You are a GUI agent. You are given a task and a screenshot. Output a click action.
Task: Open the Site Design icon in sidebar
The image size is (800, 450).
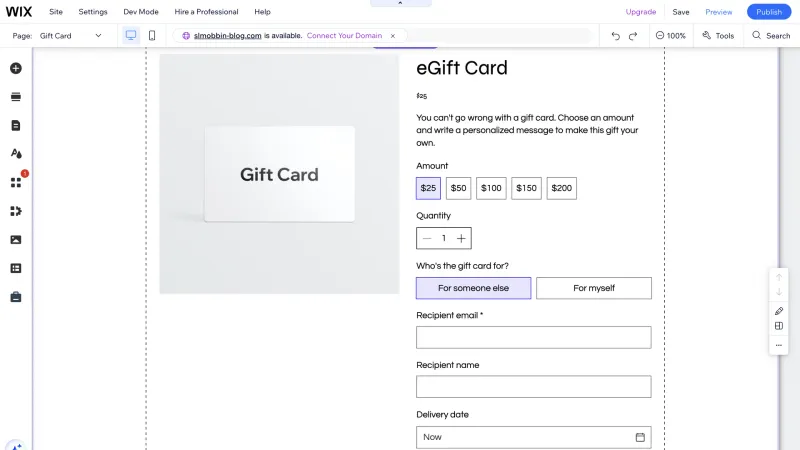(16, 154)
